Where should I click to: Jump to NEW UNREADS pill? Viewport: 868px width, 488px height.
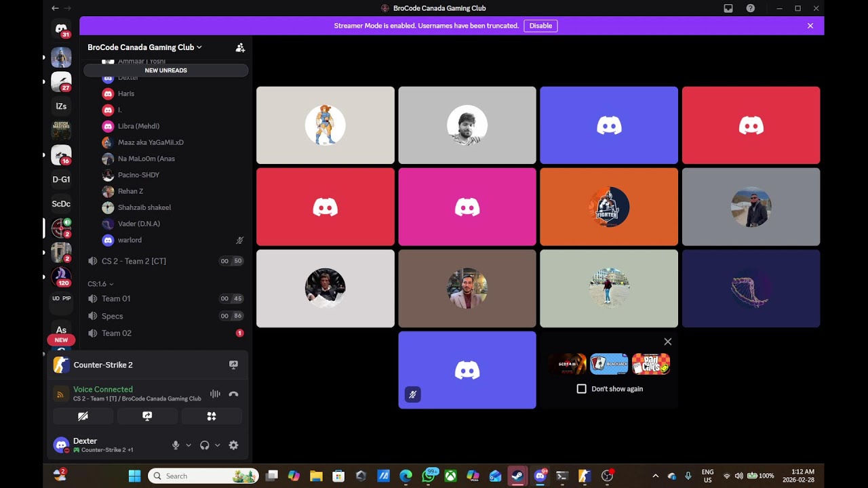click(165, 70)
